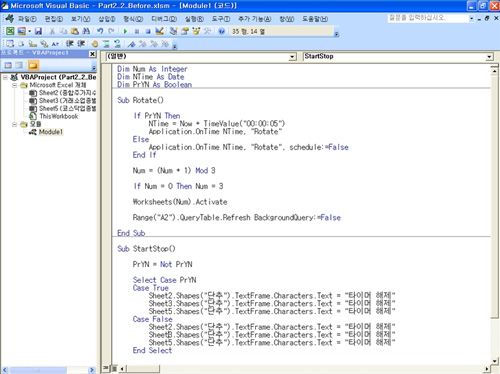The width and height of the screenshot is (500, 374).
Task: Click the Quick Info icon
Action: pos(32,44)
